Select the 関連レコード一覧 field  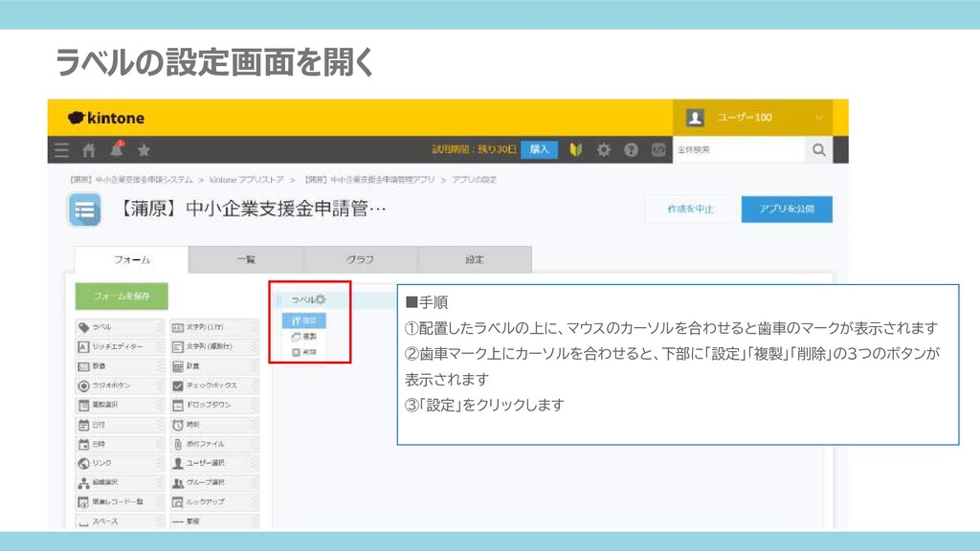point(120,501)
